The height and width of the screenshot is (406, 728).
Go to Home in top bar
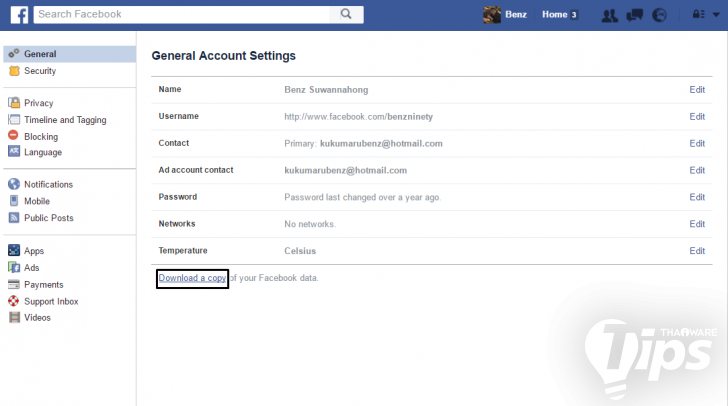tap(555, 15)
